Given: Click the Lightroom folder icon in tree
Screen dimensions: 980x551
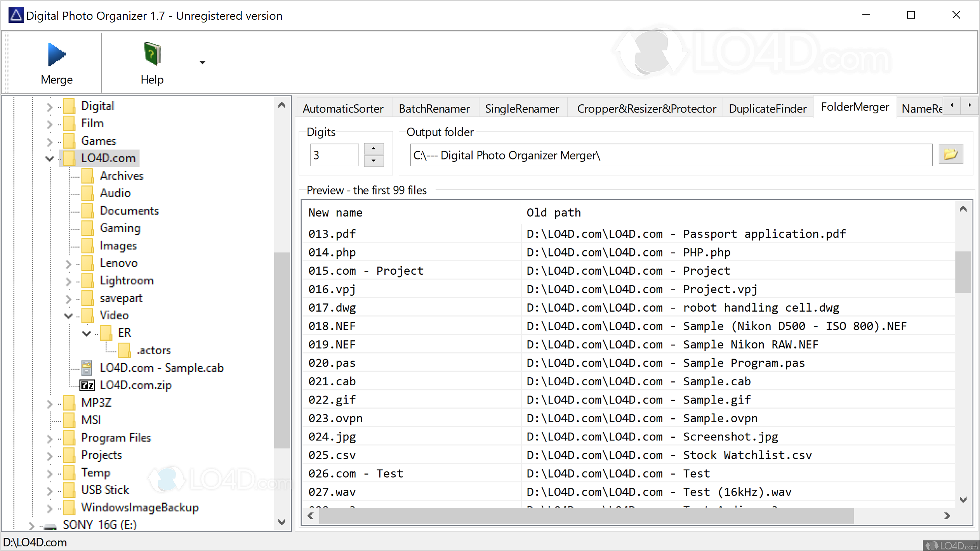Looking at the screenshot, I should point(88,281).
